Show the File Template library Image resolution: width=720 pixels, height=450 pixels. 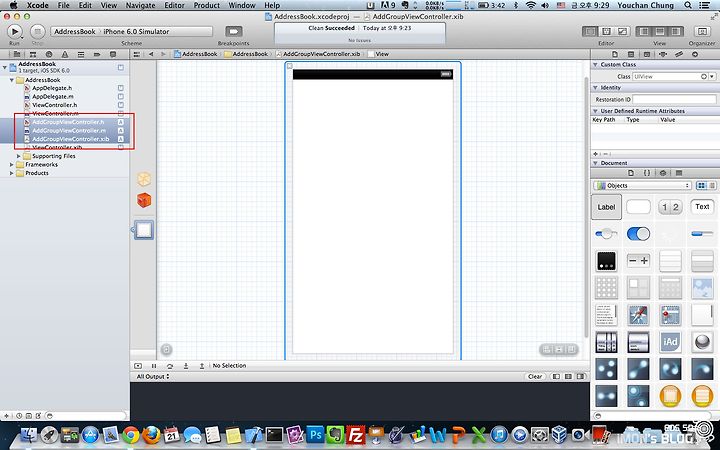[x=631, y=173]
